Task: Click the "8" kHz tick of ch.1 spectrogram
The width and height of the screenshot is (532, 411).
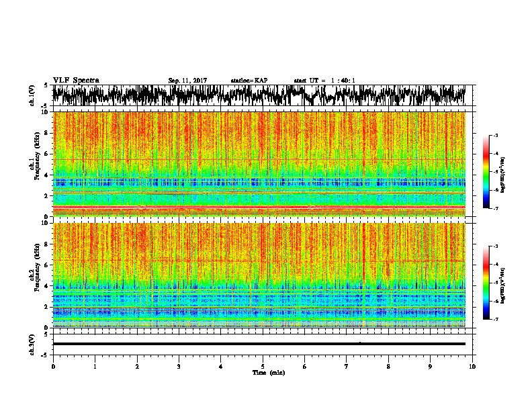Action: [47, 133]
